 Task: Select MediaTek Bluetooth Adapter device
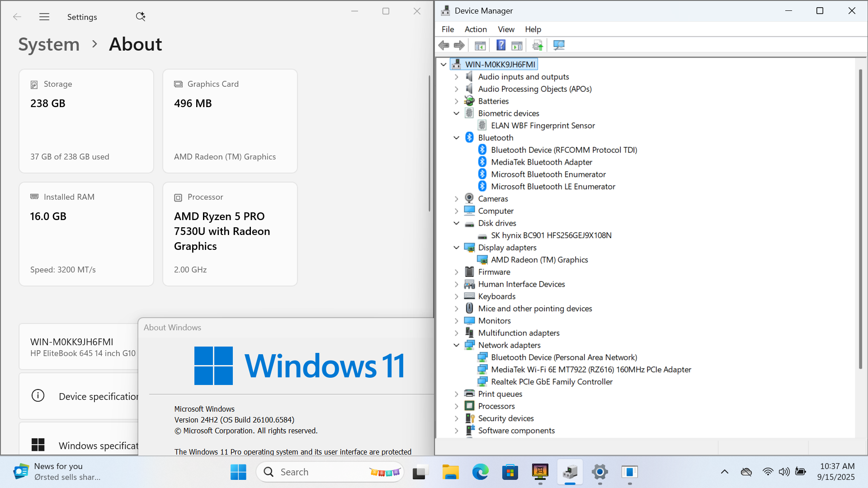[542, 162]
